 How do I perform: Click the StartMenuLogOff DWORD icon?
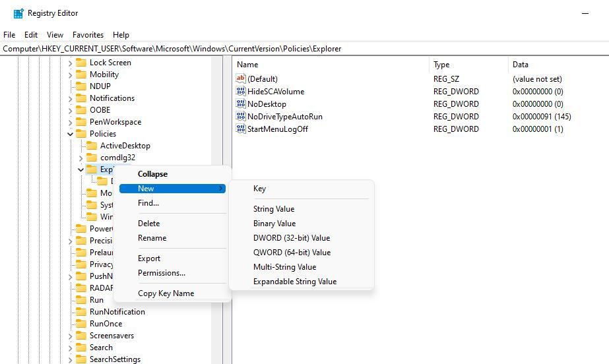pos(241,129)
